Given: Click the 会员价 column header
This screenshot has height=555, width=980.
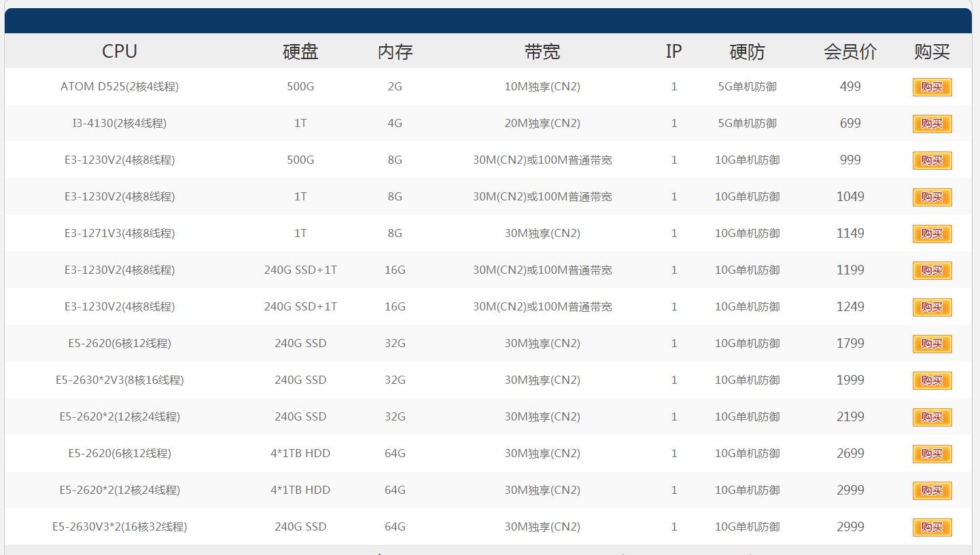Looking at the screenshot, I should pos(850,52).
